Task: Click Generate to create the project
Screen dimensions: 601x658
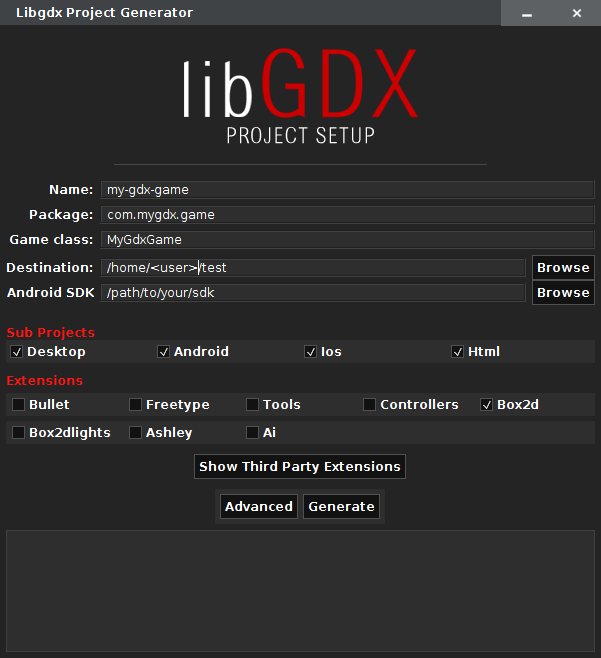Action: (341, 507)
